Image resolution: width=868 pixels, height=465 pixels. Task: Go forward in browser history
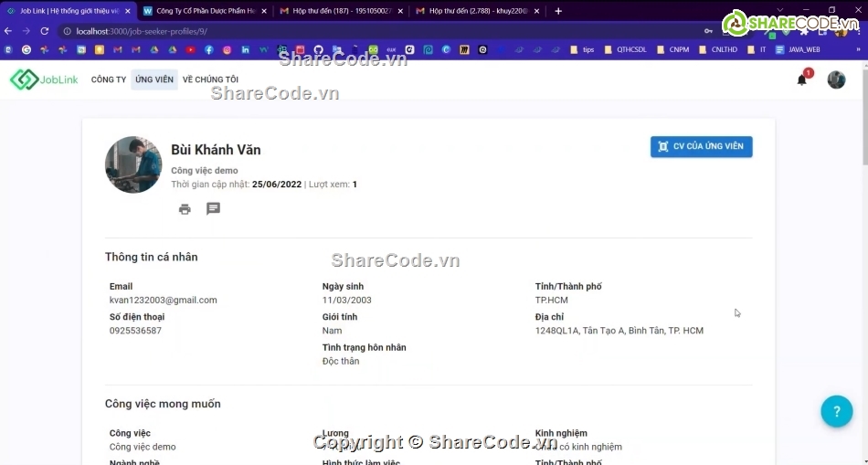click(26, 32)
